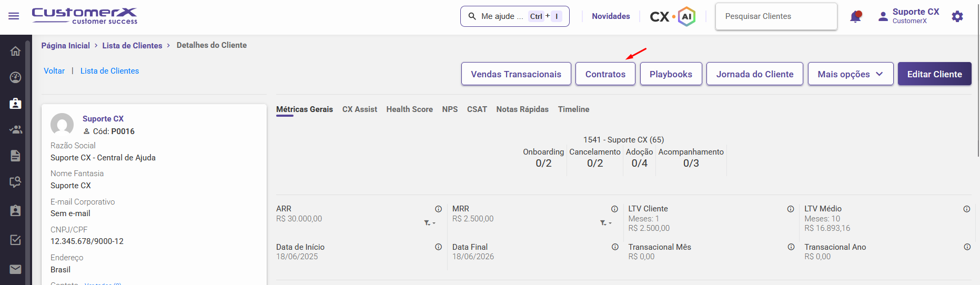The image size is (980, 285).
Task: Click the envelope mail icon in sidebar
Action: 15,269
